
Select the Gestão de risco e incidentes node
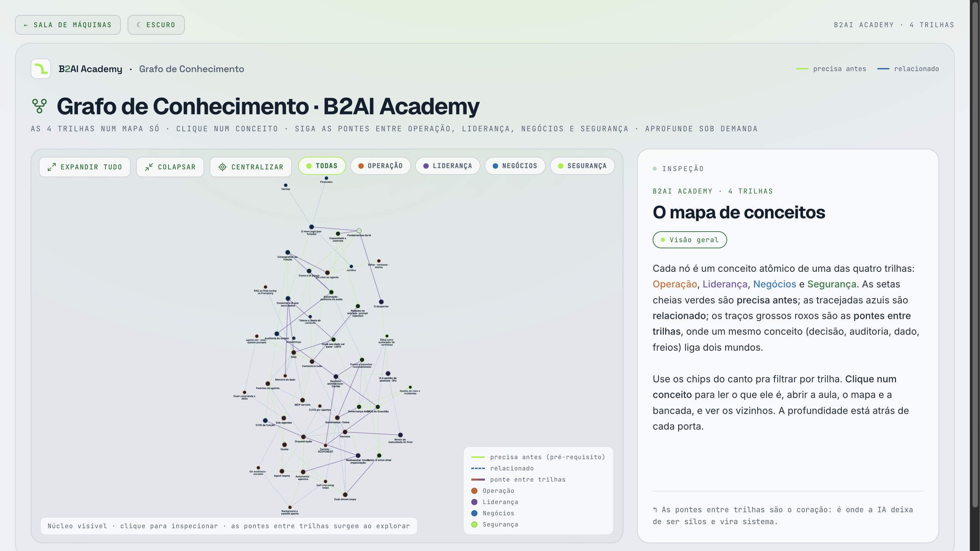pyautogui.click(x=410, y=387)
